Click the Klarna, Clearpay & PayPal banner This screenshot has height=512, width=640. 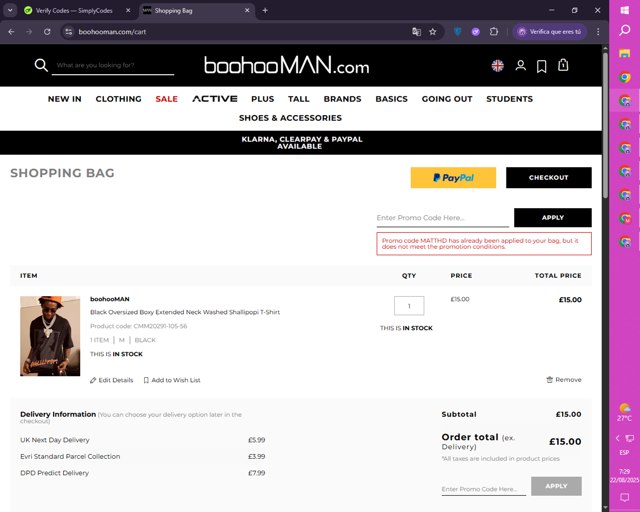click(x=301, y=142)
